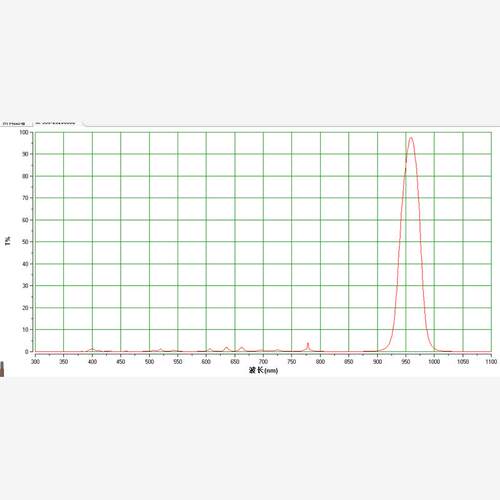
Task: Click the 950 label on the x-axis
Action: click(x=406, y=361)
